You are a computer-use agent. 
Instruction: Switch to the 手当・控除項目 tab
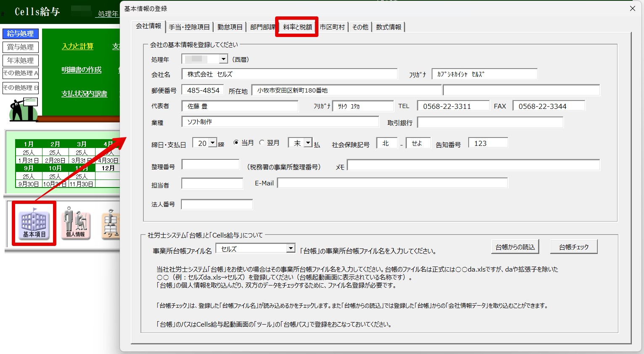pos(189,27)
